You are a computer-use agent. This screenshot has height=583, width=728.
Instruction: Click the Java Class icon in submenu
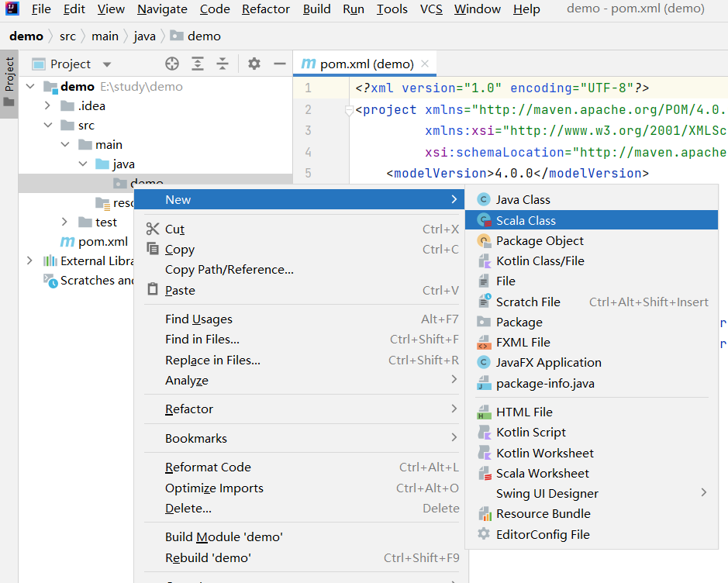click(x=484, y=200)
